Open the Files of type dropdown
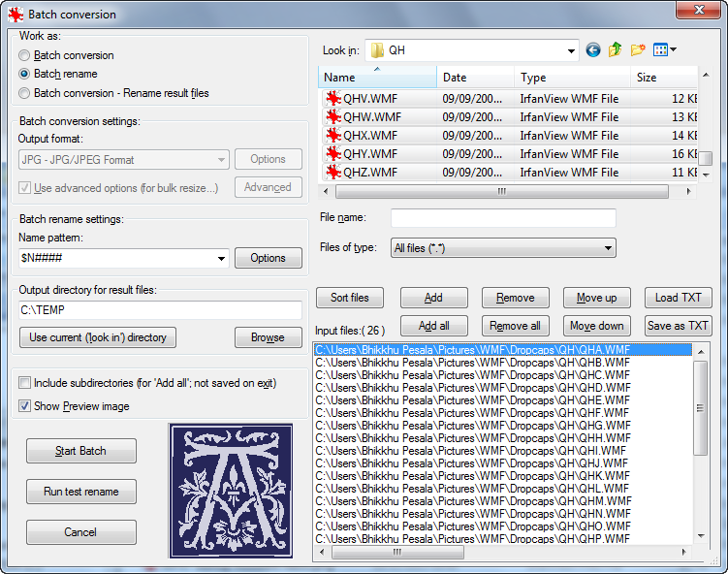 608,248
